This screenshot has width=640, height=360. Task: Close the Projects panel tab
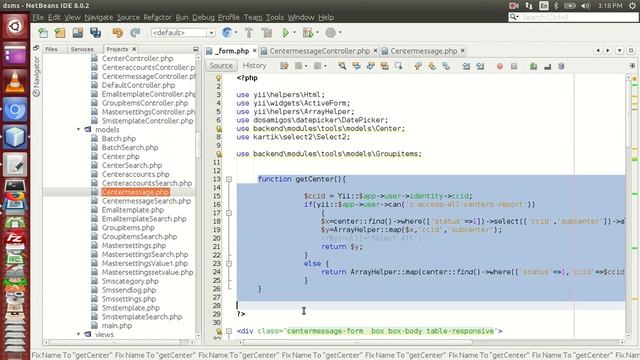click(134, 49)
